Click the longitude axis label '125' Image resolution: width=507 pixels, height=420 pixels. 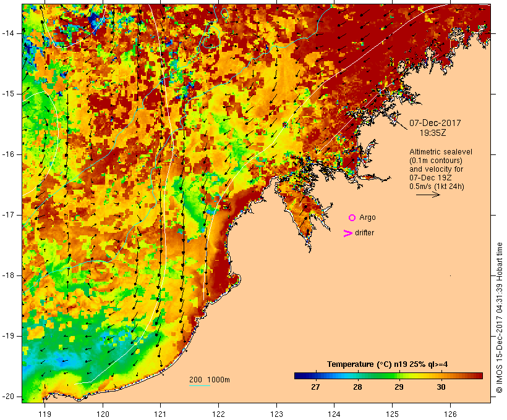coord(392,414)
